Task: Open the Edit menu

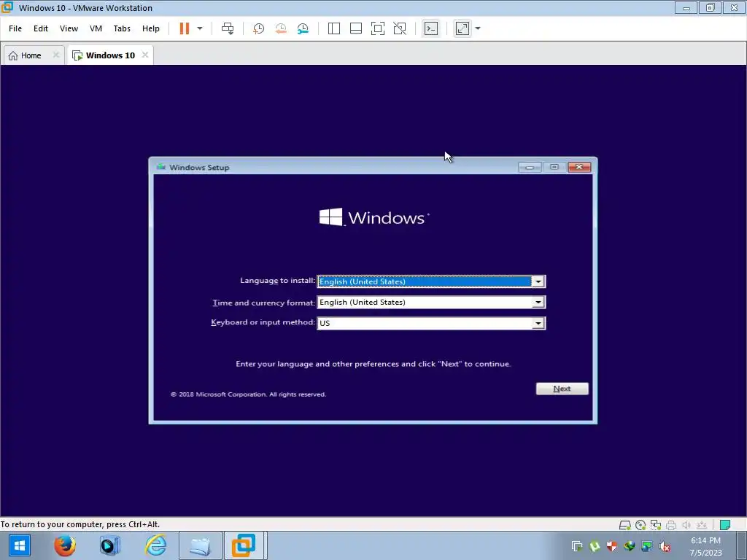Action: tap(41, 28)
